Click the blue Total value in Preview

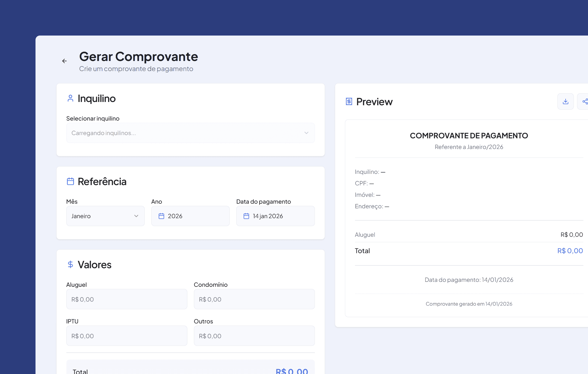pos(570,251)
